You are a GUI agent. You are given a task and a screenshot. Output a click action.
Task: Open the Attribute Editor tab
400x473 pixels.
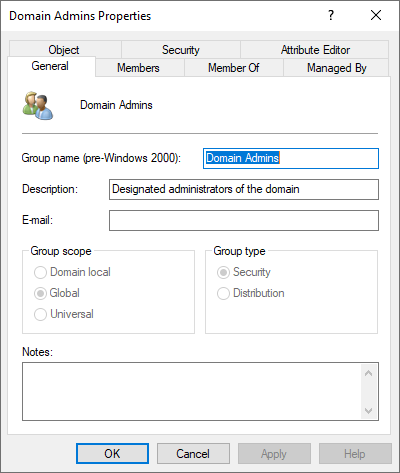tap(315, 50)
